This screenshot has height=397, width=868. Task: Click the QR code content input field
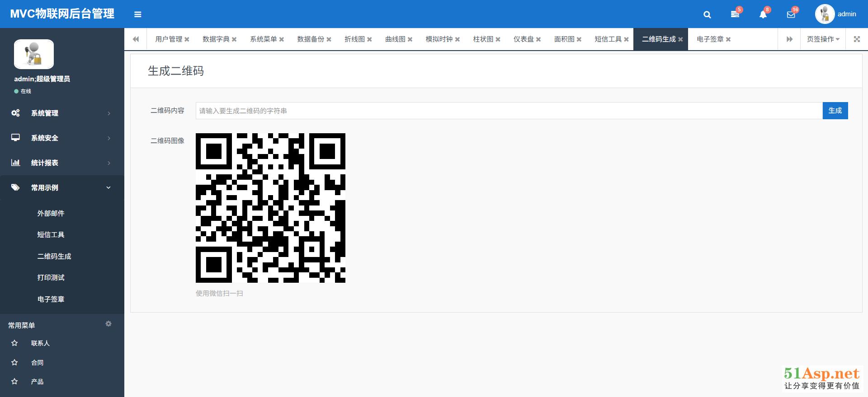(x=509, y=111)
